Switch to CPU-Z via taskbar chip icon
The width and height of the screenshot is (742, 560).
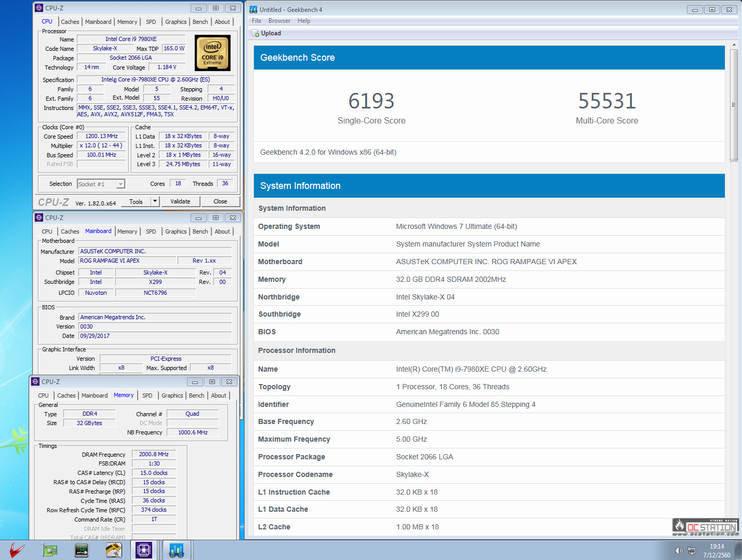(x=144, y=550)
